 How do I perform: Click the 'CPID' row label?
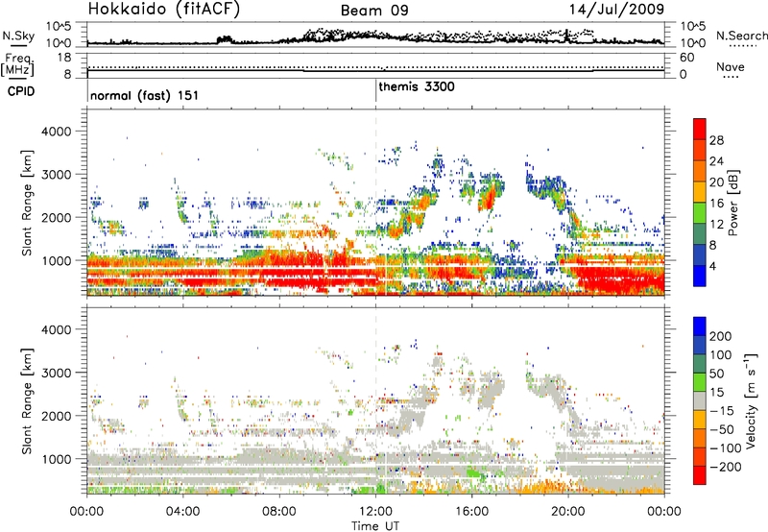pyautogui.click(x=21, y=91)
